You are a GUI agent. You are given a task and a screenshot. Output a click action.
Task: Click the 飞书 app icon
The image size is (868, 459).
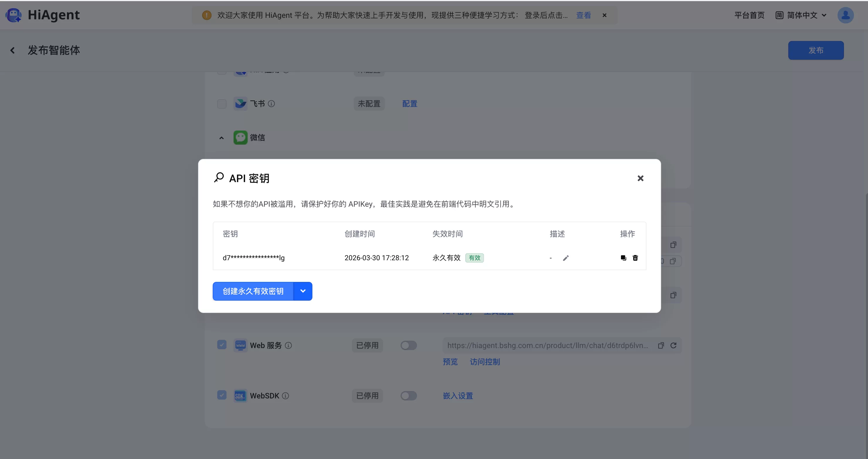pos(241,104)
